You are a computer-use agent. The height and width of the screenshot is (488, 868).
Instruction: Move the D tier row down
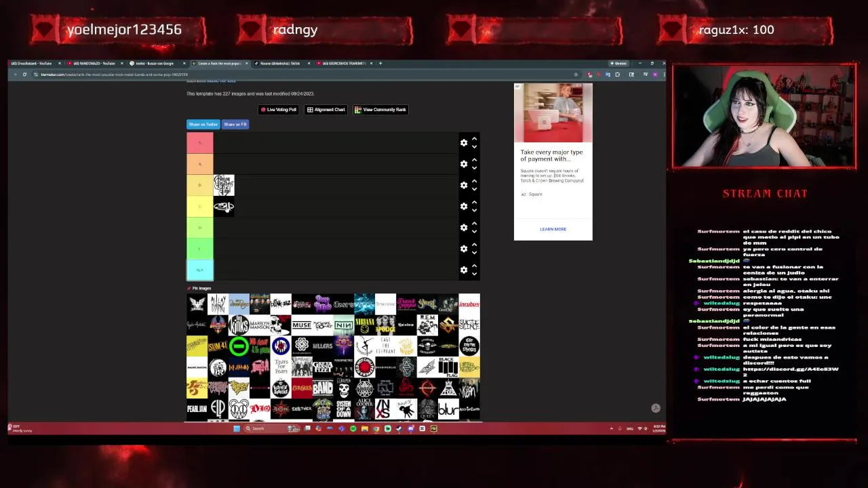click(475, 231)
